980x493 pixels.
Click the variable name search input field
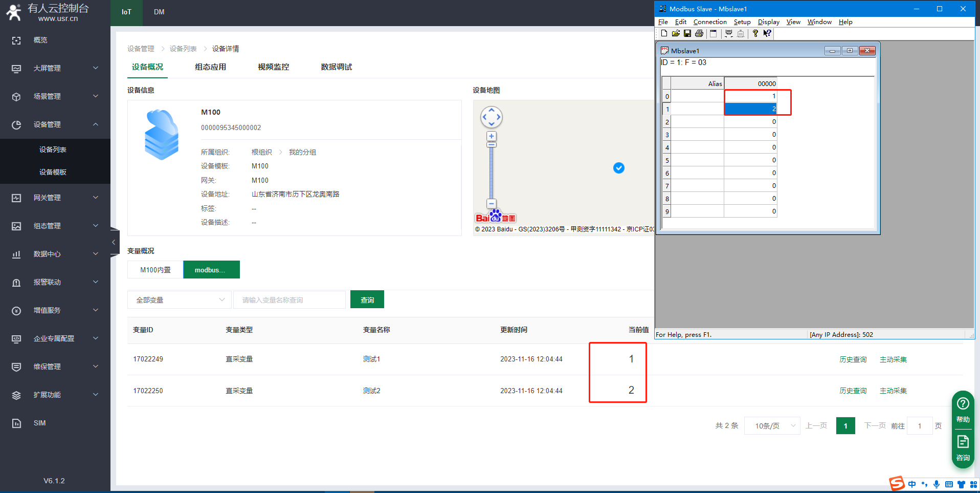289,300
